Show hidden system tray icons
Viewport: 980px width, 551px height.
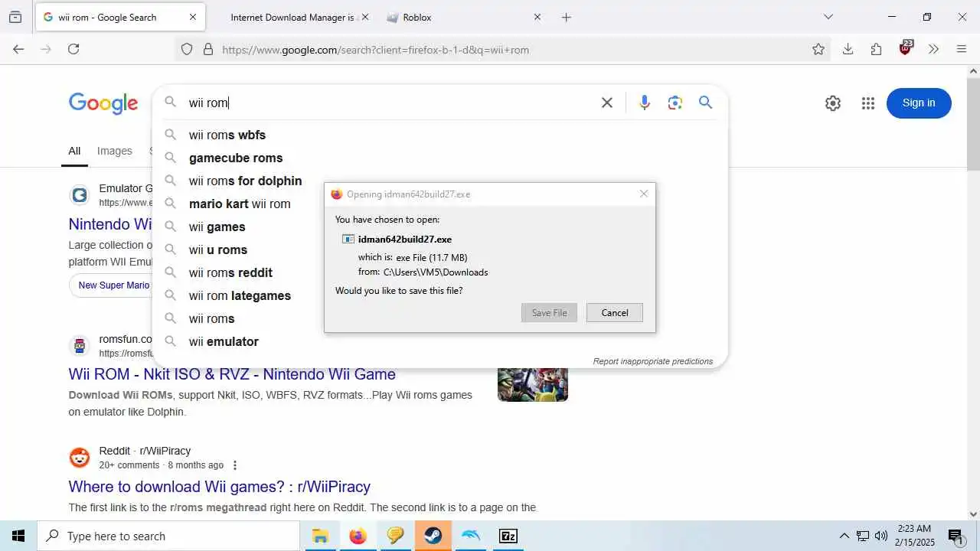coord(844,536)
